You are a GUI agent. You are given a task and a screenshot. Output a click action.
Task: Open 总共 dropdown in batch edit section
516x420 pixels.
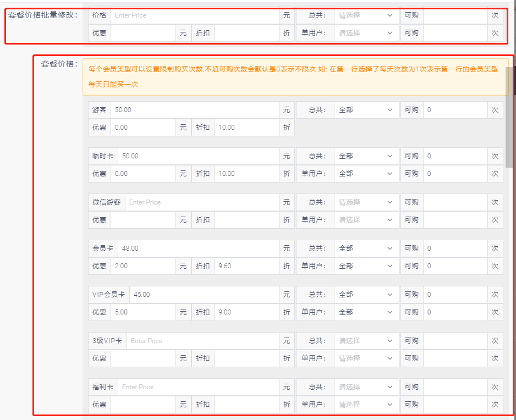[366, 15]
